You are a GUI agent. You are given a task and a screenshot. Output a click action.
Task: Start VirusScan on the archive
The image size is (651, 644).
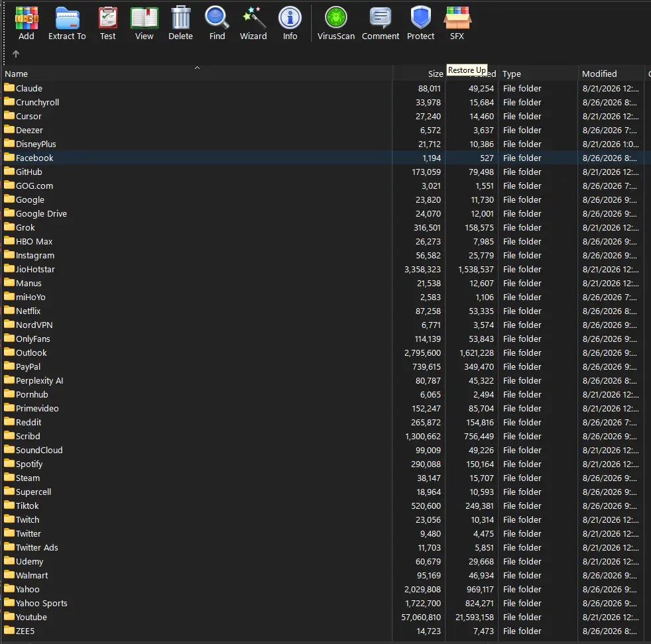[x=336, y=19]
